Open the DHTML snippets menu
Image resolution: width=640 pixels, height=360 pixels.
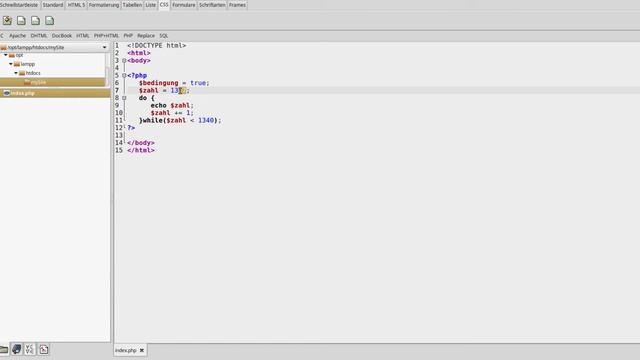point(39,36)
